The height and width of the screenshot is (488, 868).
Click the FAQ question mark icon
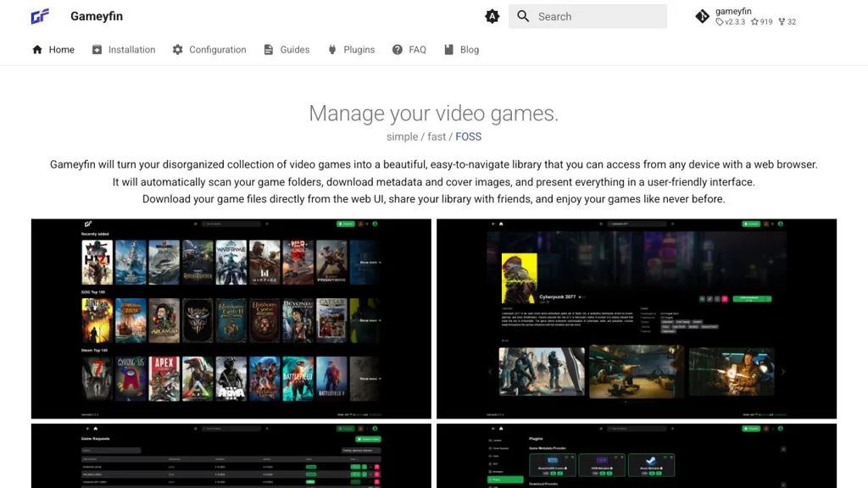click(398, 49)
